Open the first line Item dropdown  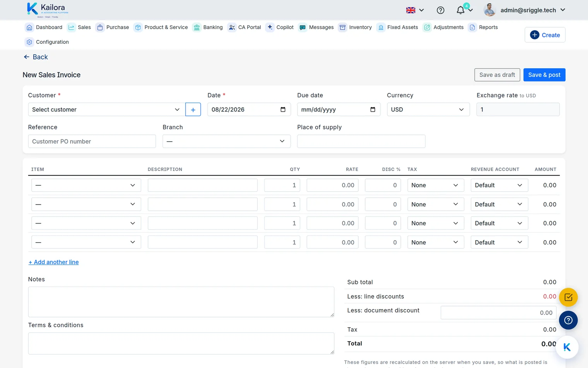[86, 185]
